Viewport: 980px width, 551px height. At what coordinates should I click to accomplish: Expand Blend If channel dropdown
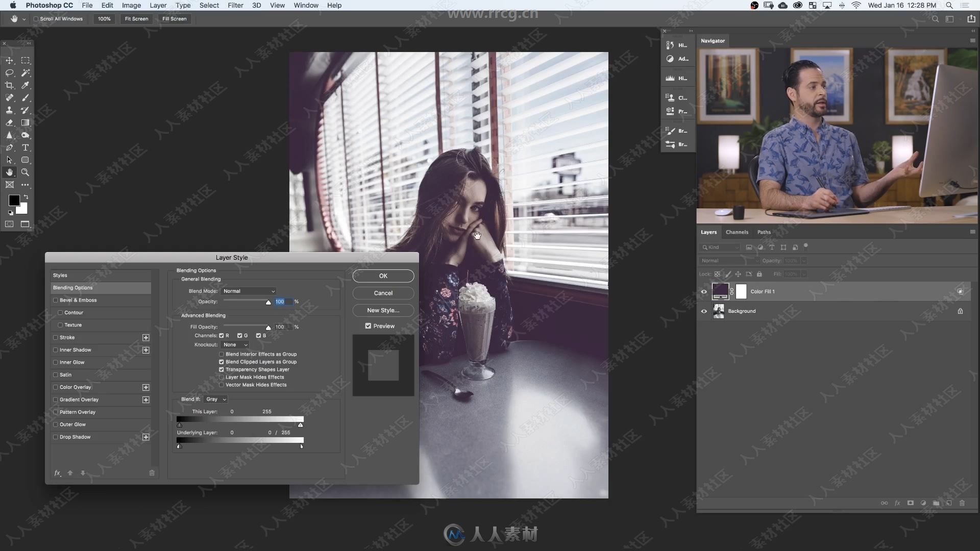pyautogui.click(x=215, y=399)
